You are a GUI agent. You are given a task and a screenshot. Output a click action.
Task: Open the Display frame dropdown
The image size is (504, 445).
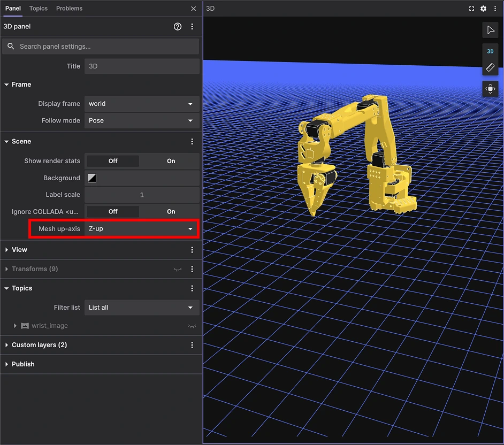click(x=142, y=104)
